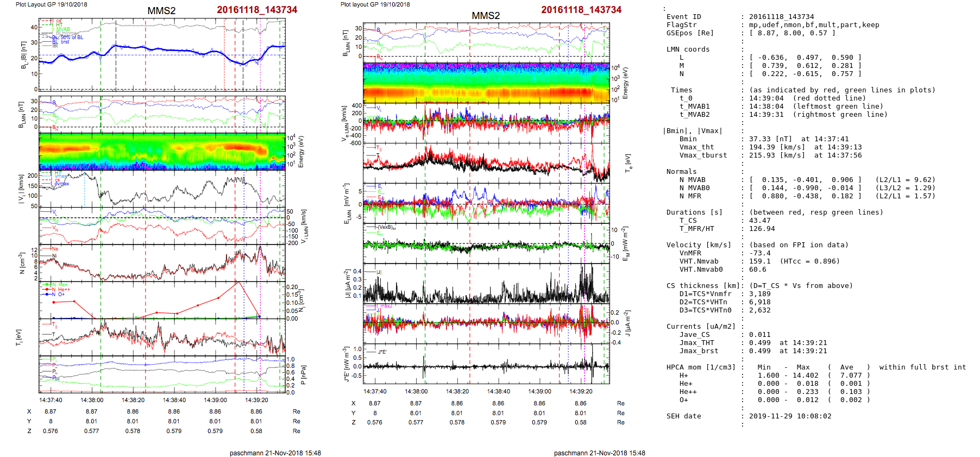Click the 'LMN coords' heading
Viewport: 980px width, 457px height.
[x=688, y=49]
